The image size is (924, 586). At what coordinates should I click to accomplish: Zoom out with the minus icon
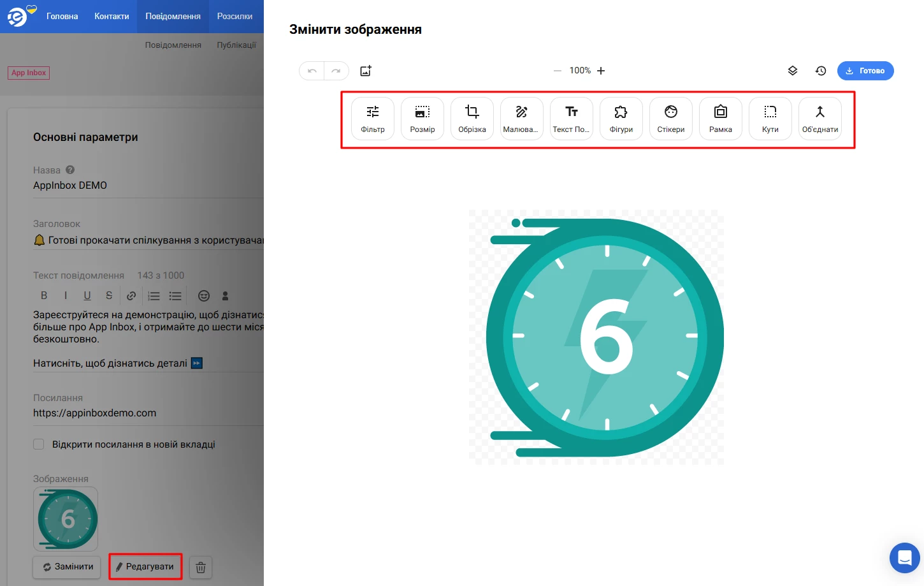tap(558, 71)
